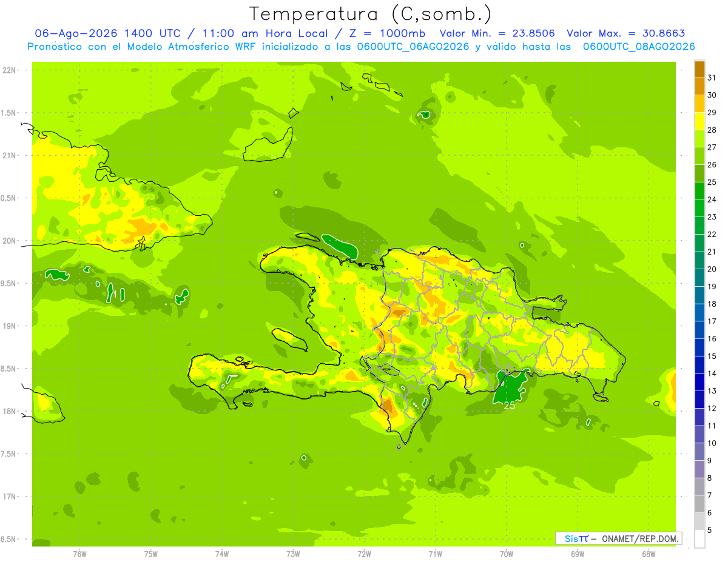Click the '17N' latitude axis label

click(8, 497)
